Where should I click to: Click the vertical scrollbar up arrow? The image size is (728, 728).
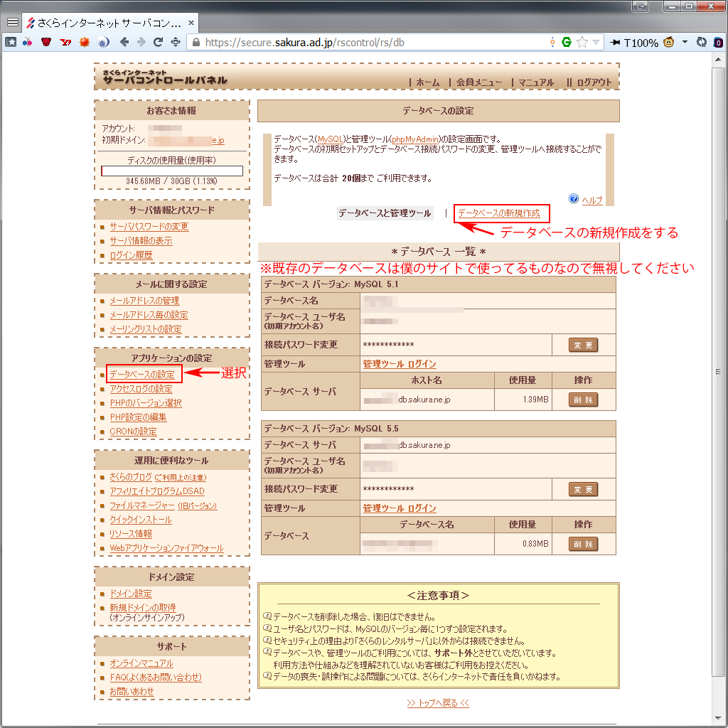(x=718, y=60)
